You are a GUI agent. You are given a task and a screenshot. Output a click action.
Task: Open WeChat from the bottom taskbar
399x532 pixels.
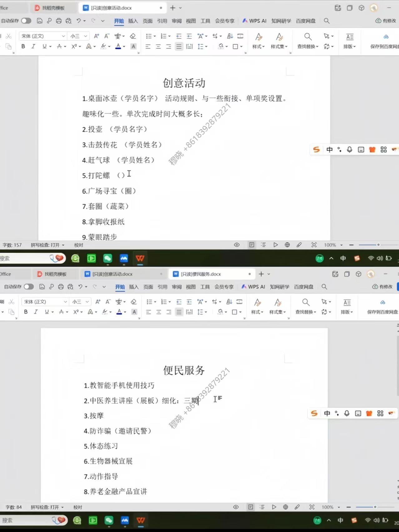(109, 520)
